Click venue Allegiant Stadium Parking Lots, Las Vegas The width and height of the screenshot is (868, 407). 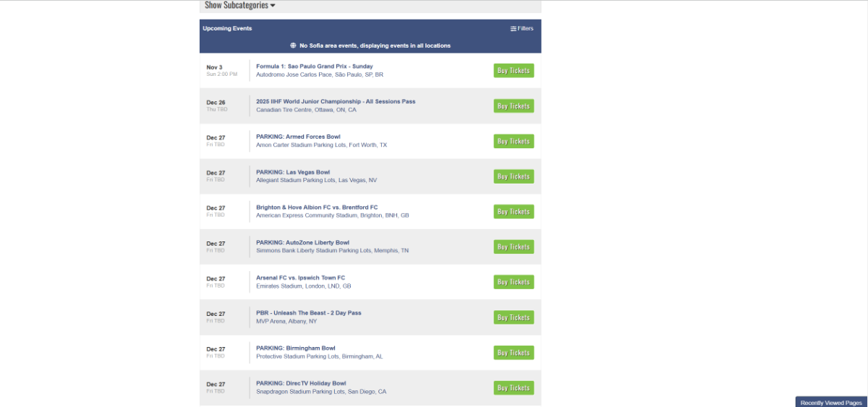point(316,180)
